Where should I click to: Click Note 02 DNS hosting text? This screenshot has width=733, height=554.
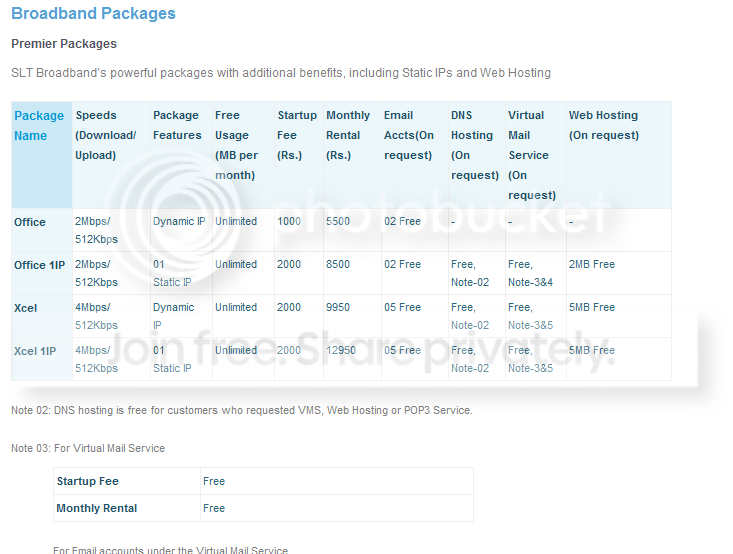[x=242, y=410]
